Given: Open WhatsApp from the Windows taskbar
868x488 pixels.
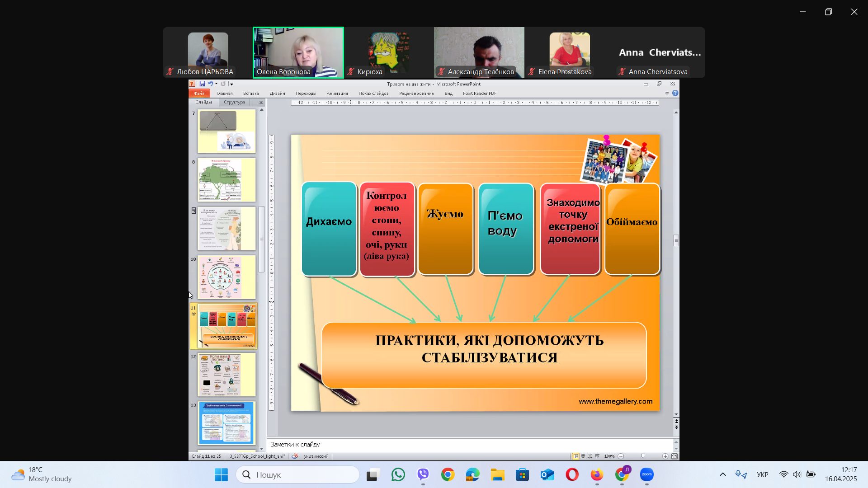Looking at the screenshot, I should click(x=398, y=475).
